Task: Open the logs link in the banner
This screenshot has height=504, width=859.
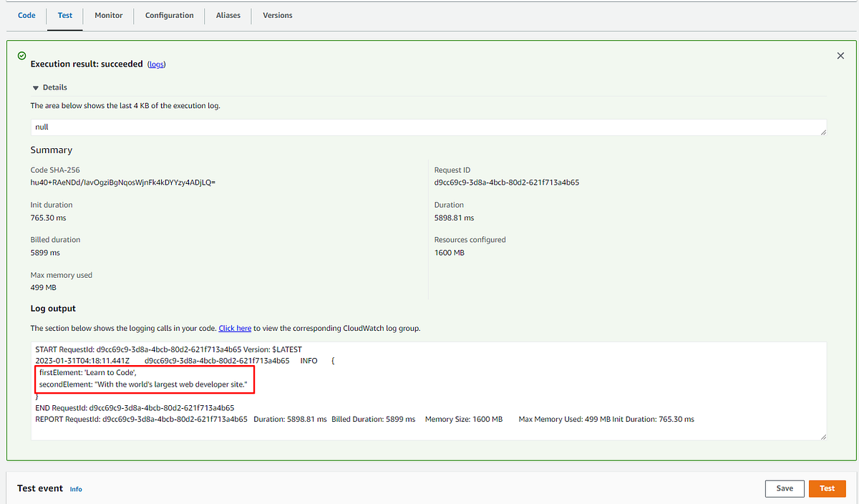Action: point(156,64)
